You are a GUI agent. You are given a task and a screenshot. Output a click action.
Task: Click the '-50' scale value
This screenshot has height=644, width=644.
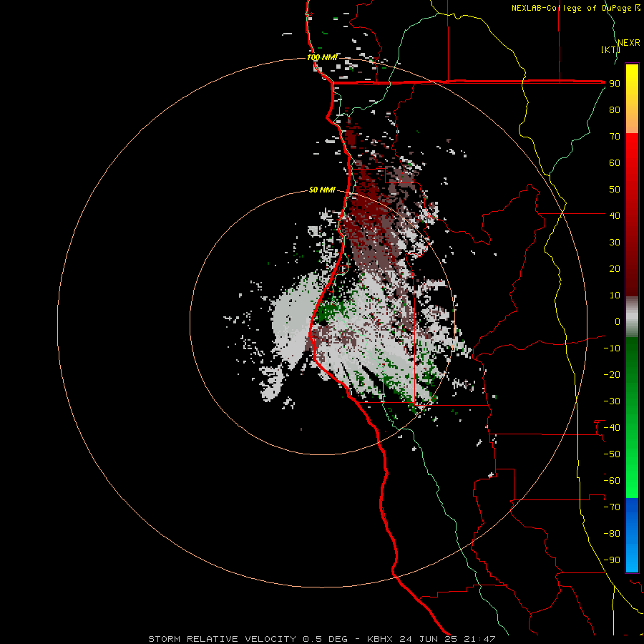(x=612, y=454)
